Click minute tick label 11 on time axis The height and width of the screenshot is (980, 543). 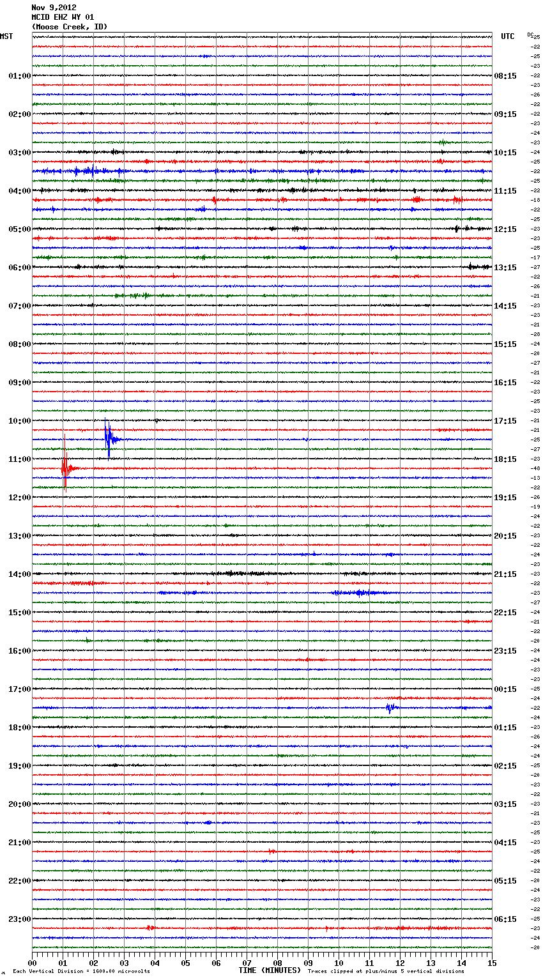click(x=369, y=963)
